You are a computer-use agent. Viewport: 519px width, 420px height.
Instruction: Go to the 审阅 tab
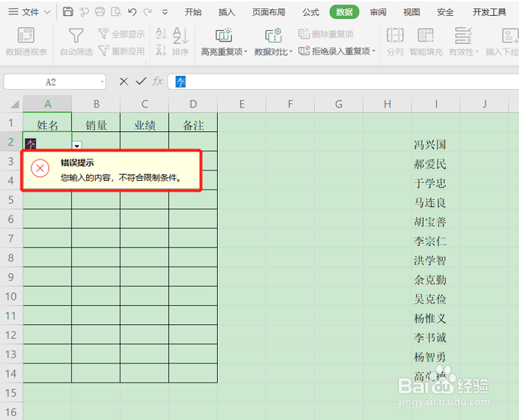tap(378, 12)
